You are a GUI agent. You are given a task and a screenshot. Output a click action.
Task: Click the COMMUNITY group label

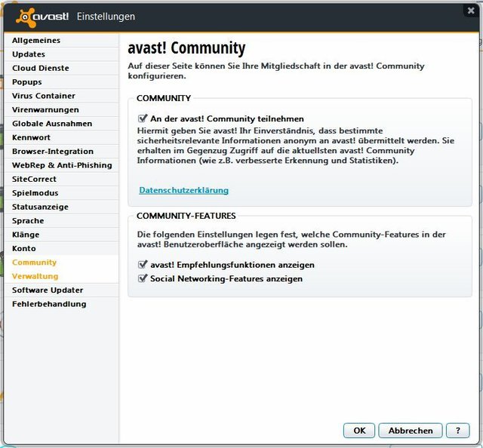point(164,98)
